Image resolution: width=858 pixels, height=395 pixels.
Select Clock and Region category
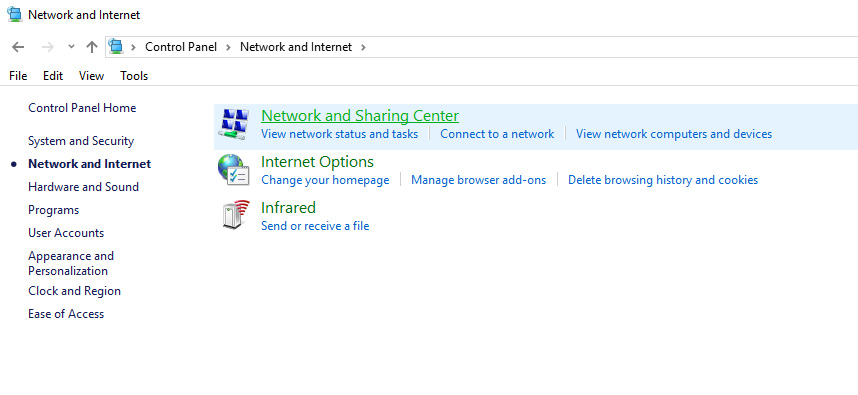[74, 291]
